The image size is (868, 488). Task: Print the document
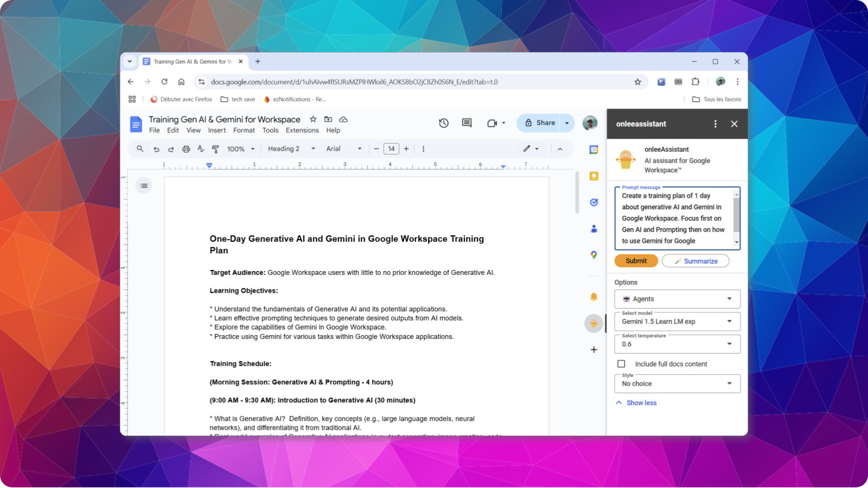tap(186, 149)
